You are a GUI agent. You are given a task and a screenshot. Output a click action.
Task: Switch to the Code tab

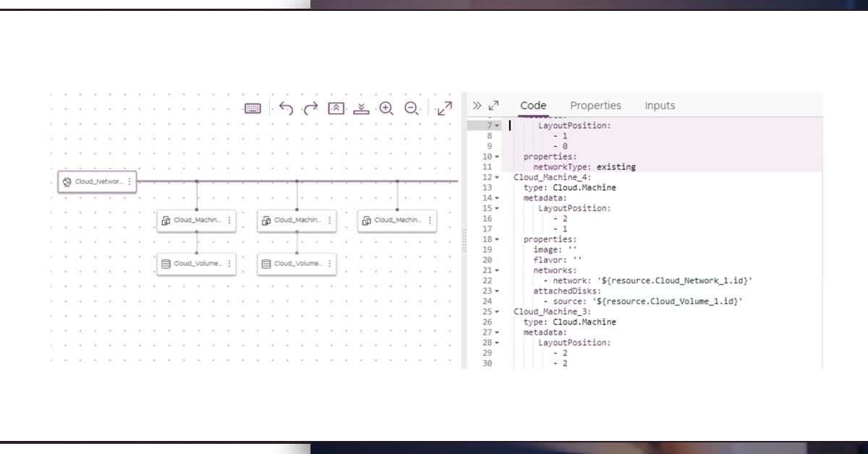click(x=533, y=106)
